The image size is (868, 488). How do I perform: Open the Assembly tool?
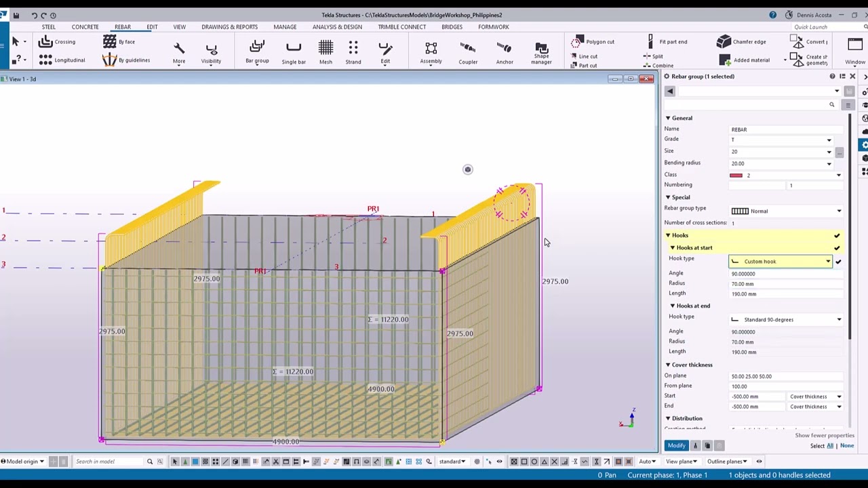(x=431, y=52)
